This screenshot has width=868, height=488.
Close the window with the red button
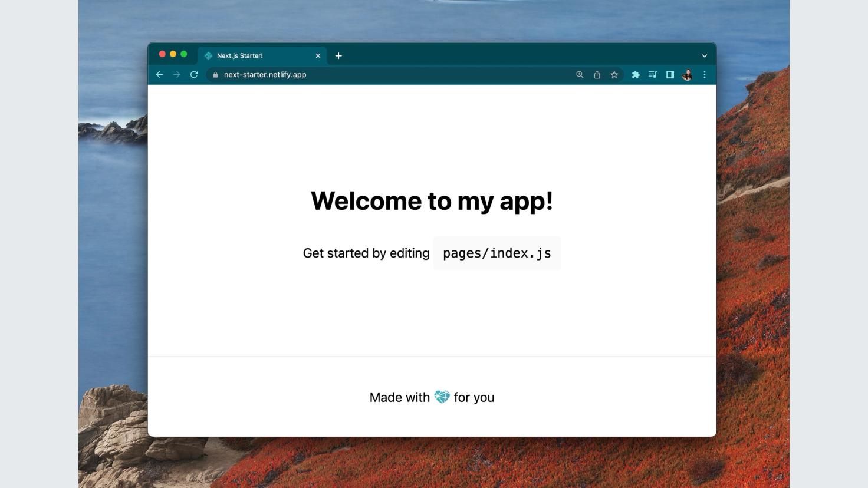coord(162,54)
